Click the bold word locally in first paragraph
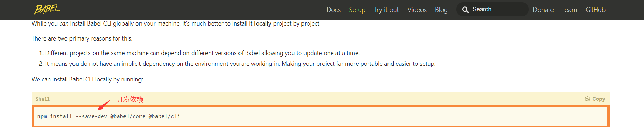 263,23
